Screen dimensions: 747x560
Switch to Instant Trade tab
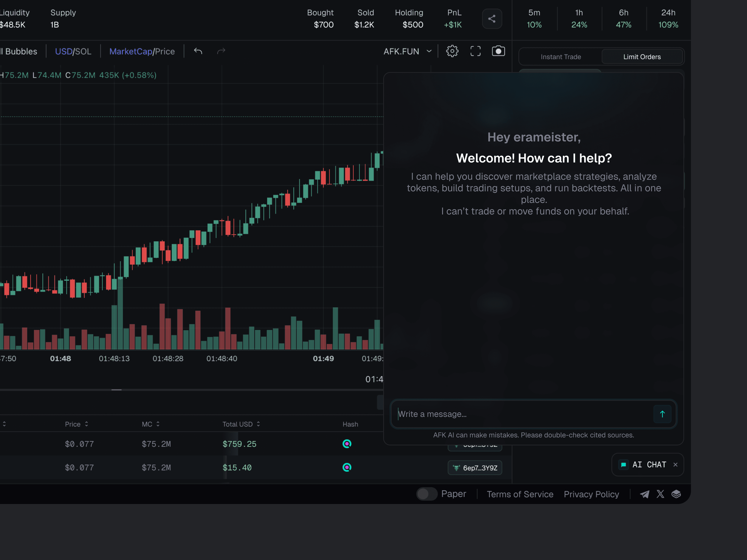[561, 57]
